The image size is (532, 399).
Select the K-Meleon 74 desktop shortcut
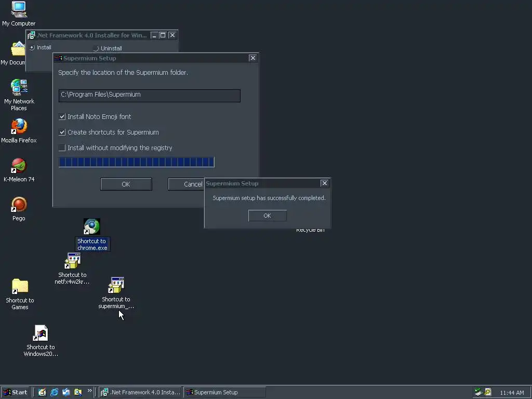19,170
